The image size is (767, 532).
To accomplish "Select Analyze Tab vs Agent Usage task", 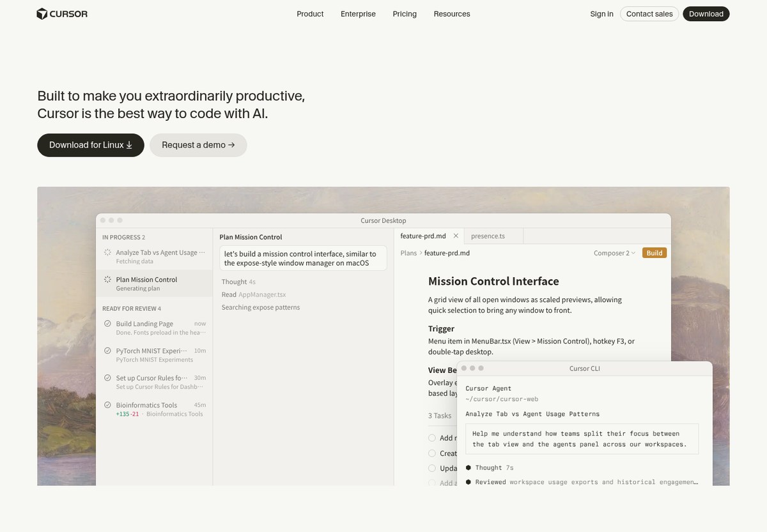I will tap(154, 257).
